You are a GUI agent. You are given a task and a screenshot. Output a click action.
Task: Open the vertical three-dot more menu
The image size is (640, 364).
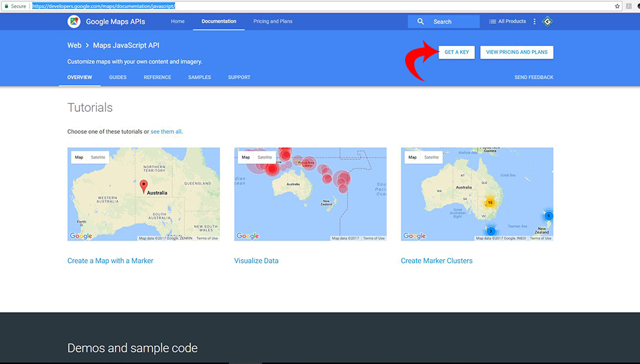coord(534,21)
